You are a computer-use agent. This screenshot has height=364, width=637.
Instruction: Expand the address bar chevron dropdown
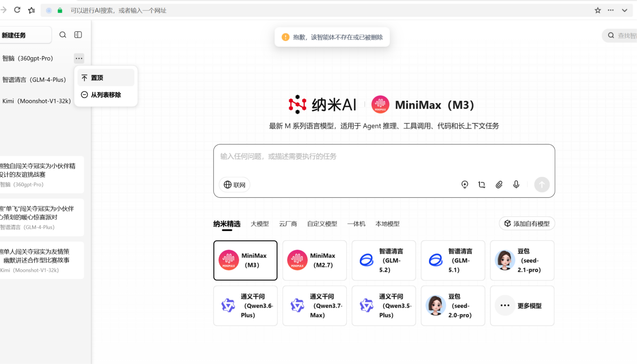(x=625, y=10)
